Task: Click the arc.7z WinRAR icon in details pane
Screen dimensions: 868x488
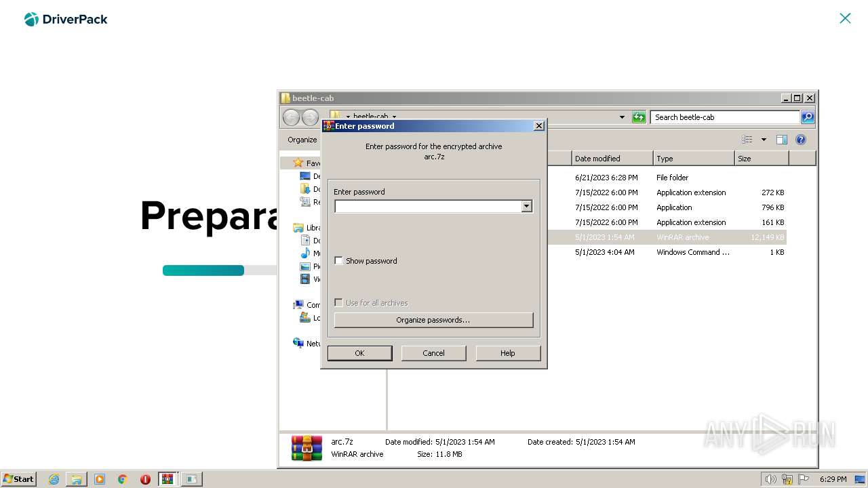Action: coord(307,448)
